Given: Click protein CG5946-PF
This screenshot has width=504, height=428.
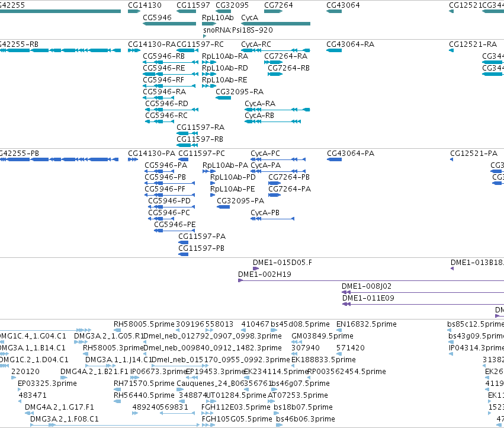Looking at the screenshot, I should [165, 189].
